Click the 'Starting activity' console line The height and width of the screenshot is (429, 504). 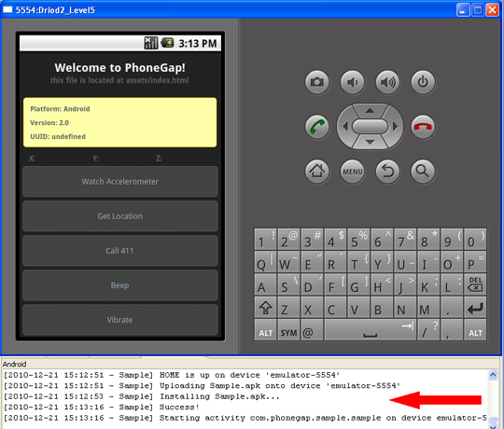tap(245, 418)
